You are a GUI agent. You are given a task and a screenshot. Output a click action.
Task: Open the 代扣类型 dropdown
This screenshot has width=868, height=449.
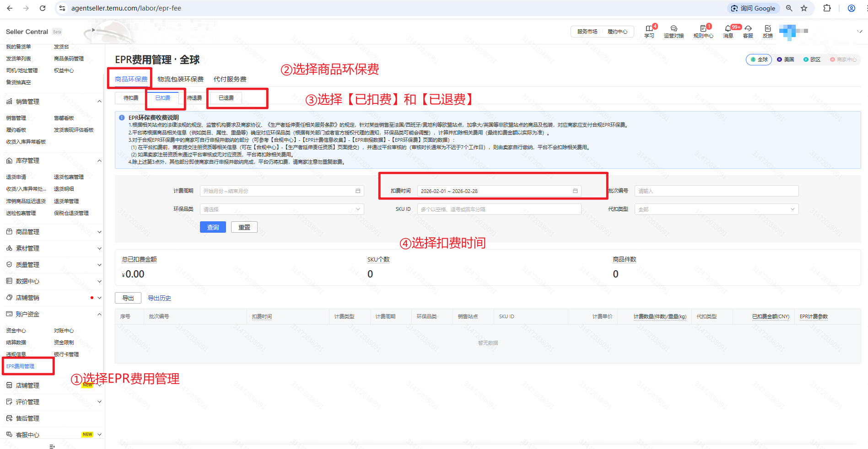716,209
